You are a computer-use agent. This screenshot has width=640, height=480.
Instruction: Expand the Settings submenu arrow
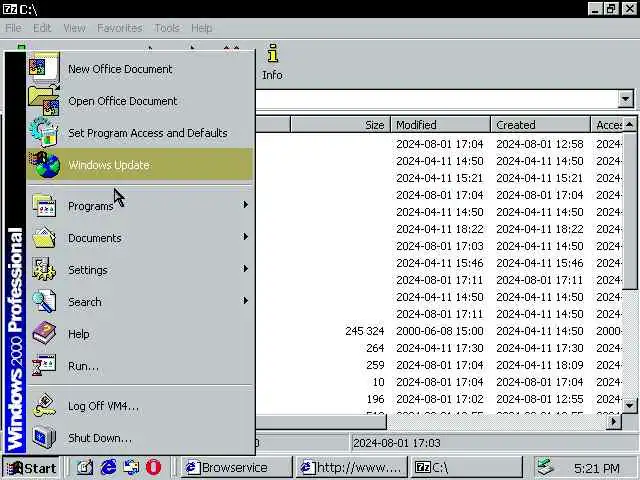click(245, 269)
